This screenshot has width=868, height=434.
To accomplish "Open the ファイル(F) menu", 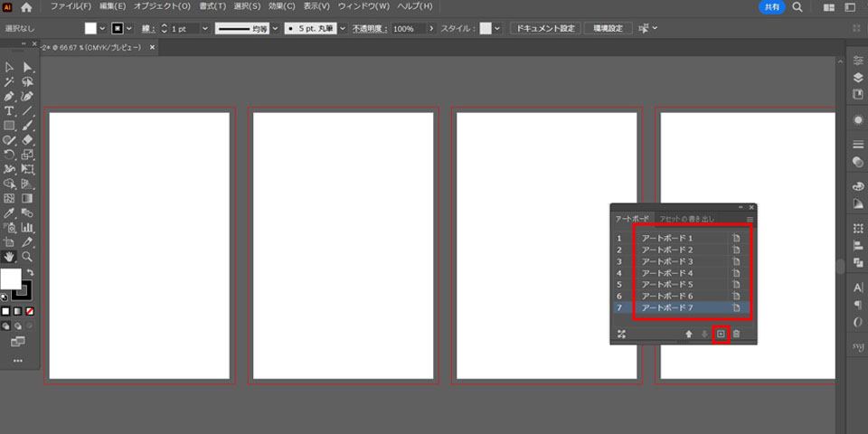I will click(x=71, y=7).
